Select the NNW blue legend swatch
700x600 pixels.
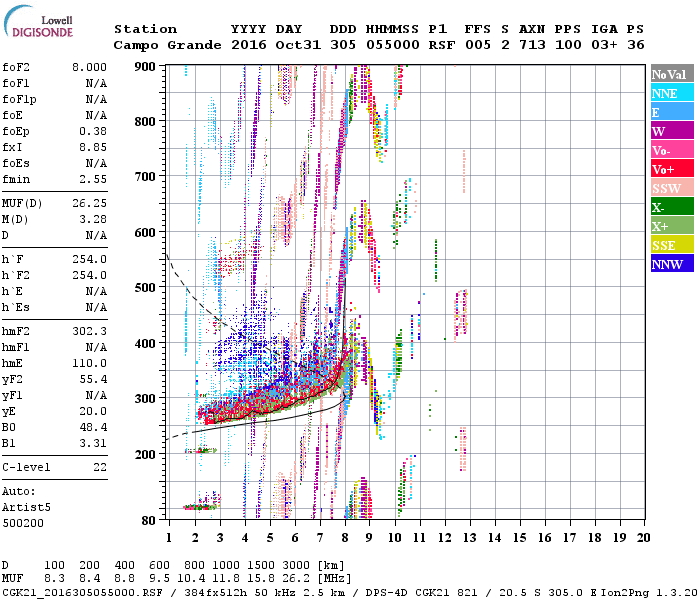point(672,264)
